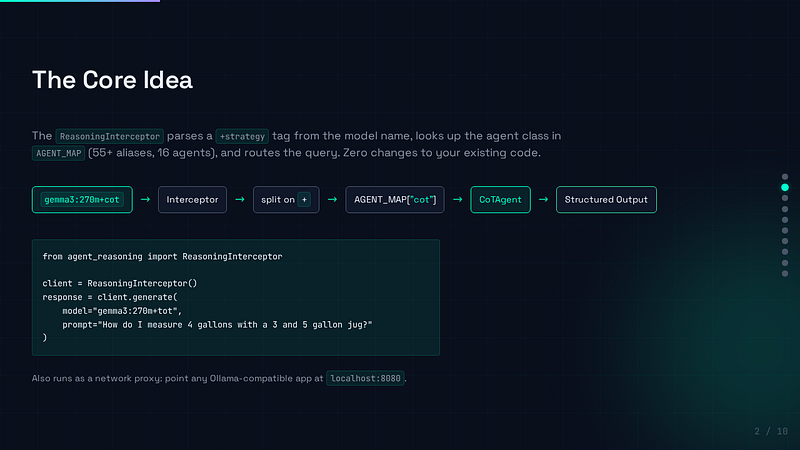The height and width of the screenshot is (450, 800).
Task: Select the AGENT_MAP["cot"] flow box
Action: coord(395,199)
